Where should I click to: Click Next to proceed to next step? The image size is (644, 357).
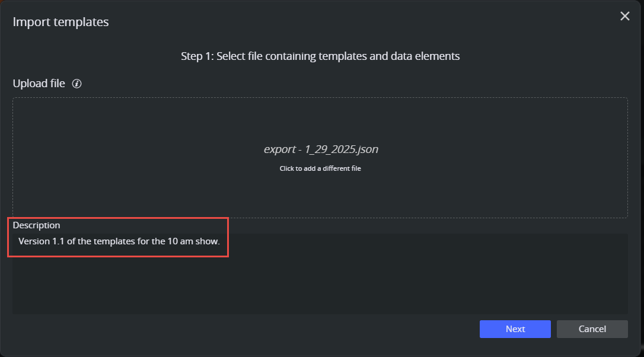(x=515, y=329)
